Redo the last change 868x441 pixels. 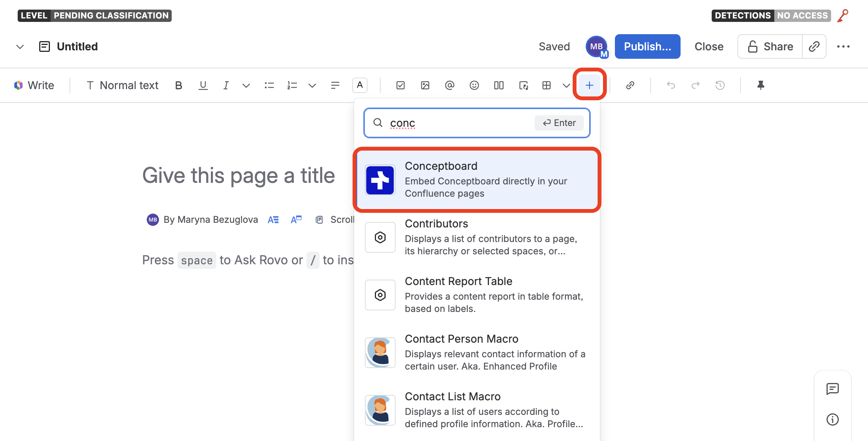coord(696,85)
